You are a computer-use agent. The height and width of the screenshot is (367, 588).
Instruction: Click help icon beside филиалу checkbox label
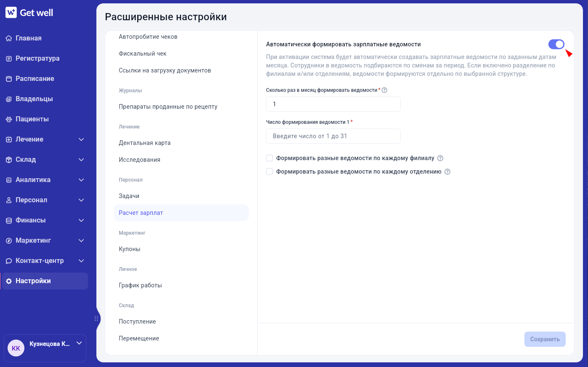(x=440, y=158)
